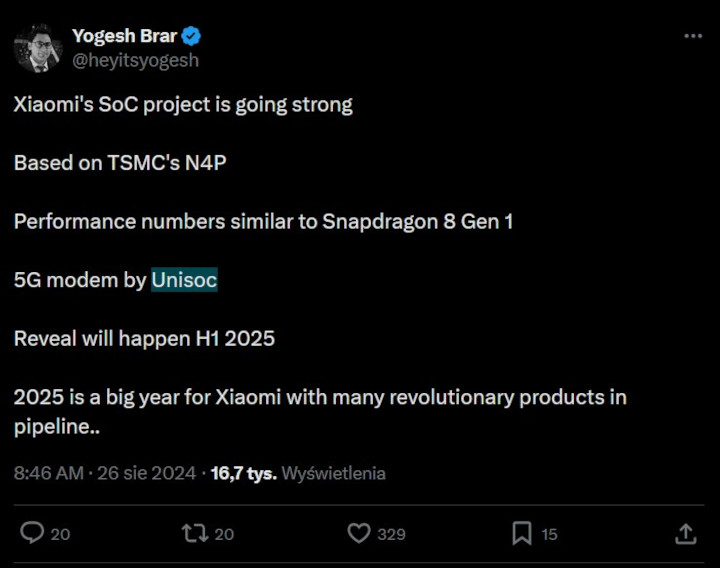Click the 329 likes count
This screenshot has width=720, height=568.
(391, 535)
